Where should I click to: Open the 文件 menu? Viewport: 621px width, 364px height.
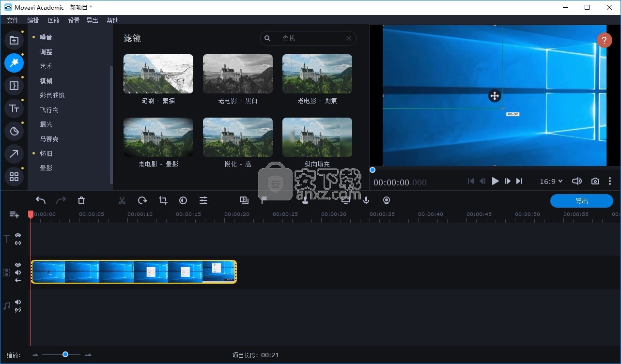[13, 20]
